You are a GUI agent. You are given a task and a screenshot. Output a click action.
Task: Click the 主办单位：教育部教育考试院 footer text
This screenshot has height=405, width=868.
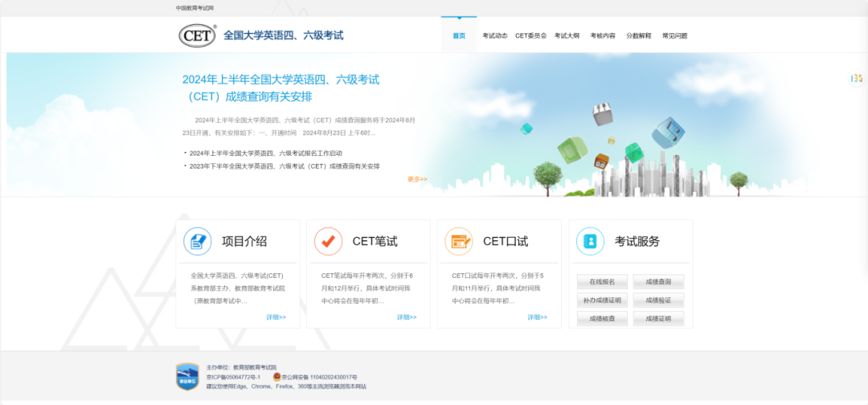(241, 366)
